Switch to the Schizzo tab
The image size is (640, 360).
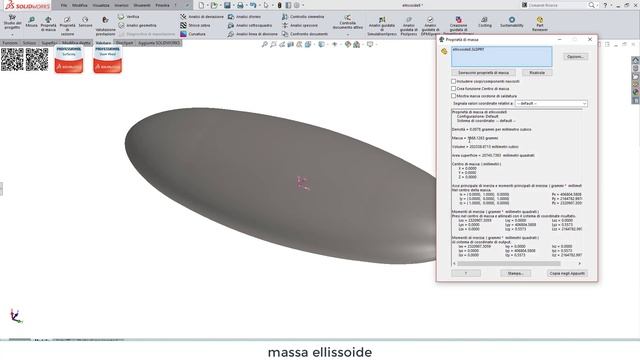29,43
